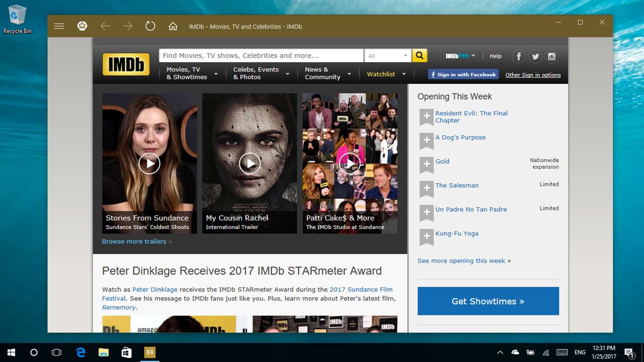Focus the Find Movies search field

click(x=261, y=55)
